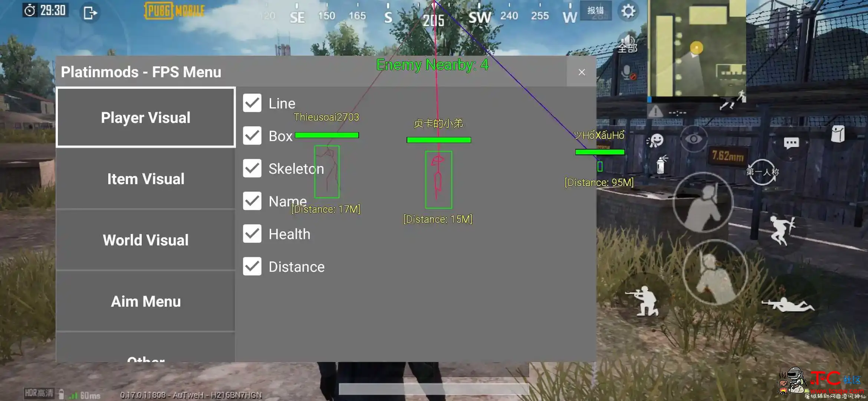The width and height of the screenshot is (868, 401).
Task: Select the Item Visual menu section
Action: 145,178
